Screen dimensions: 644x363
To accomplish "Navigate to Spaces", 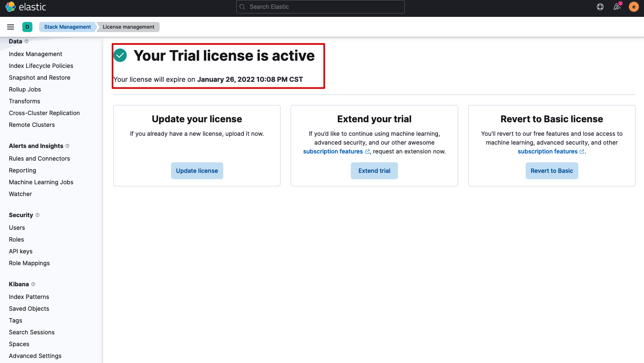I will point(19,344).
